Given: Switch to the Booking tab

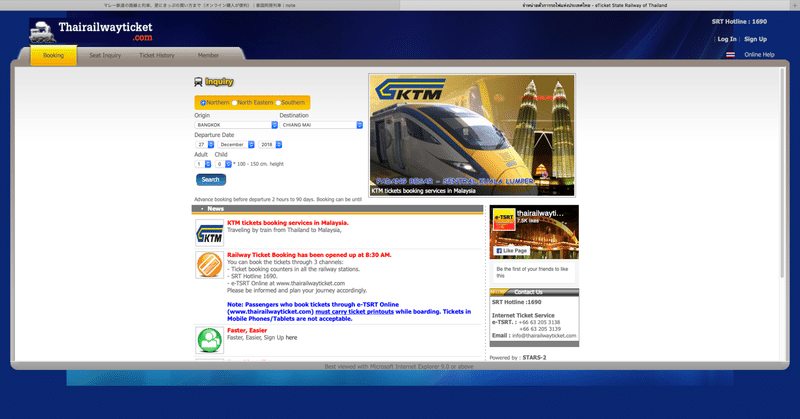Looking at the screenshot, I should pyautogui.click(x=54, y=55).
